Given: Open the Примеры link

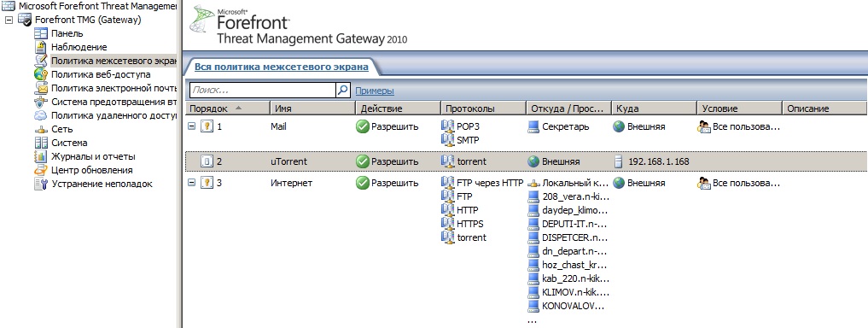Looking at the screenshot, I should pos(375,91).
